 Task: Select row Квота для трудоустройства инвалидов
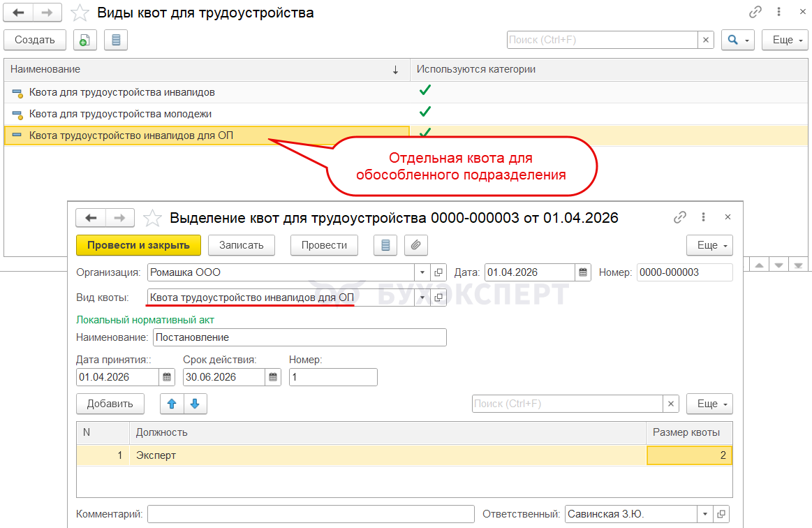406,92
